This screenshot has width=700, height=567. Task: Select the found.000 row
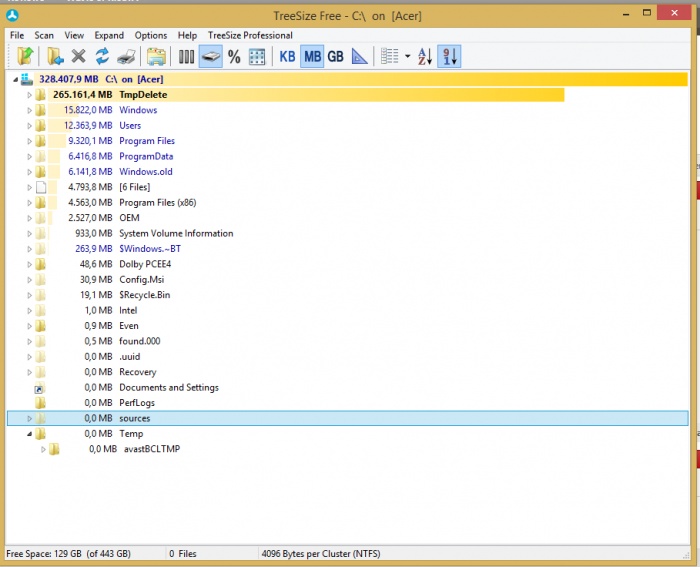348,341
